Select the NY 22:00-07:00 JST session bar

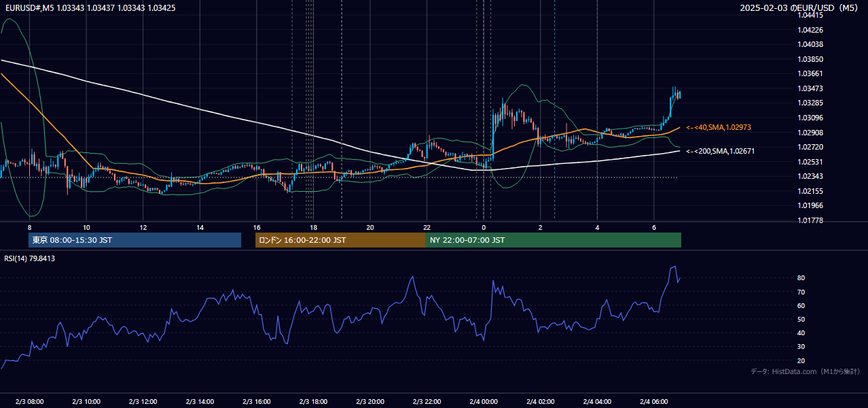(x=554, y=240)
